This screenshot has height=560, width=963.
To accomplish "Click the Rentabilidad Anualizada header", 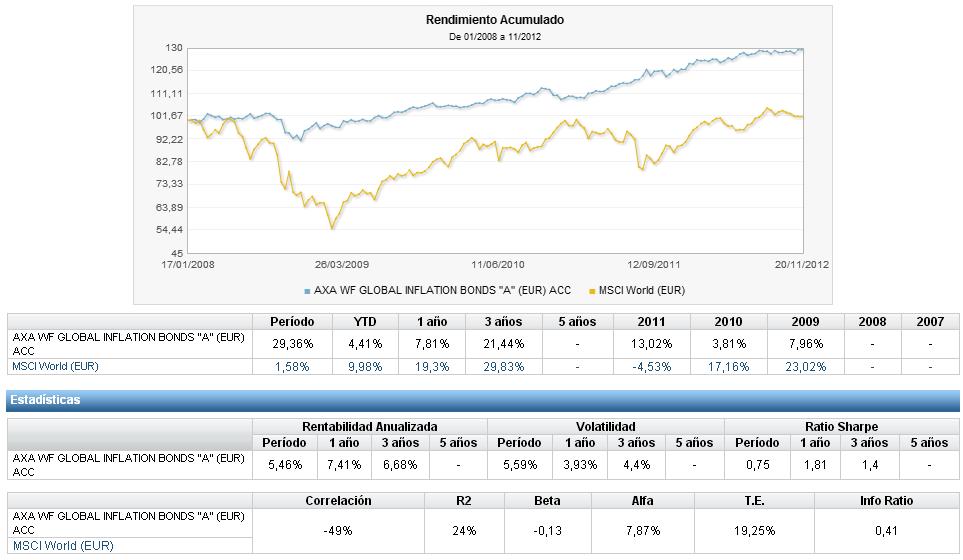I will point(370,427).
